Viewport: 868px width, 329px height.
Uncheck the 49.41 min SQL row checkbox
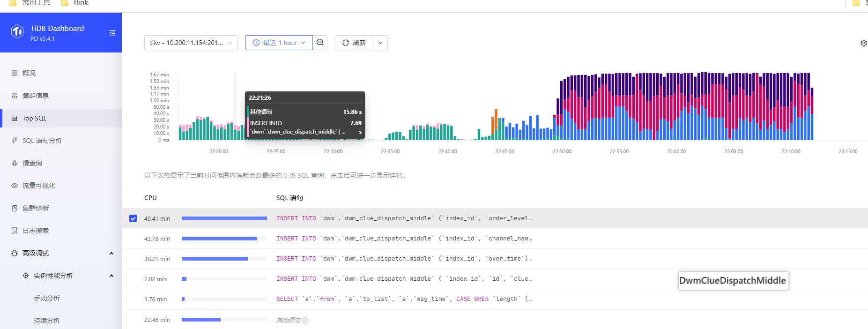tap(133, 218)
